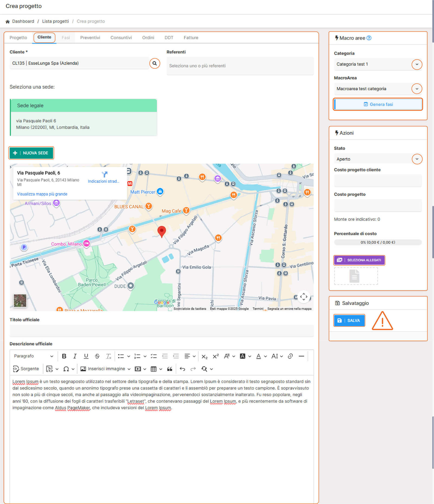Insert a link using the editor toolbar
Image resolution: width=434 pixels, height=504 pixels.
coord(290,356)
